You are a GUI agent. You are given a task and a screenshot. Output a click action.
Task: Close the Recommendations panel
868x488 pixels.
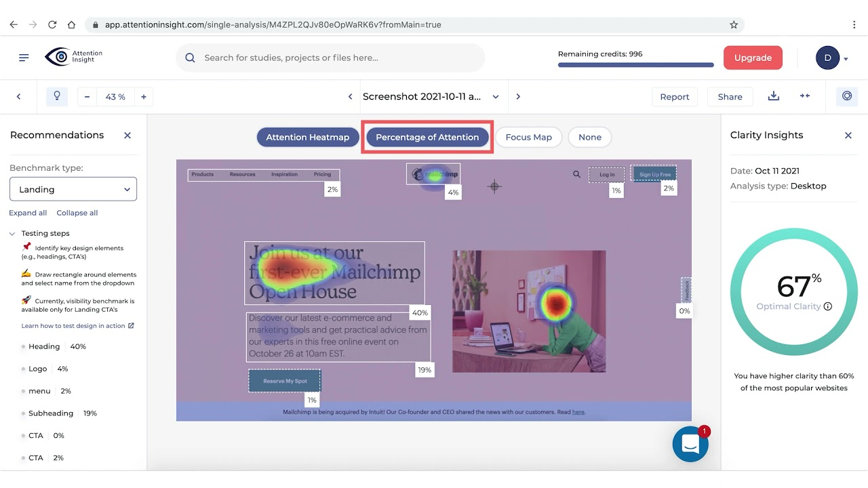(x=127, y=136)
